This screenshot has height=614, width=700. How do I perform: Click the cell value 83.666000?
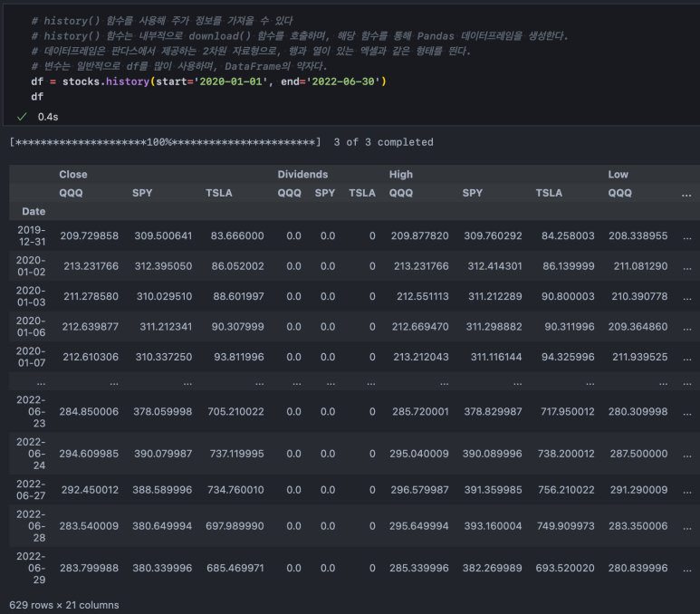tap(237, 235)
